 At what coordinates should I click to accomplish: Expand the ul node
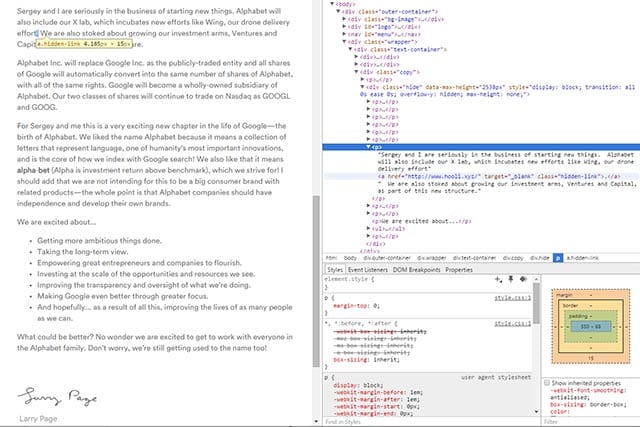coord(368,229)
